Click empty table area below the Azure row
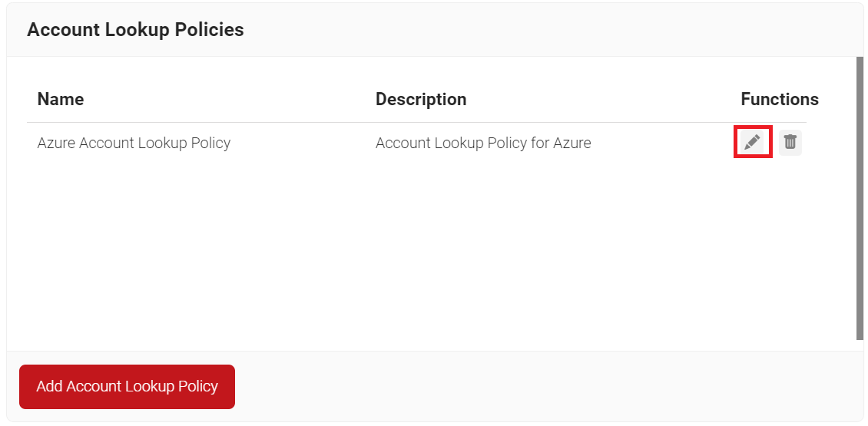Viewport: 868px width, 426px height. tap(415, 253)
